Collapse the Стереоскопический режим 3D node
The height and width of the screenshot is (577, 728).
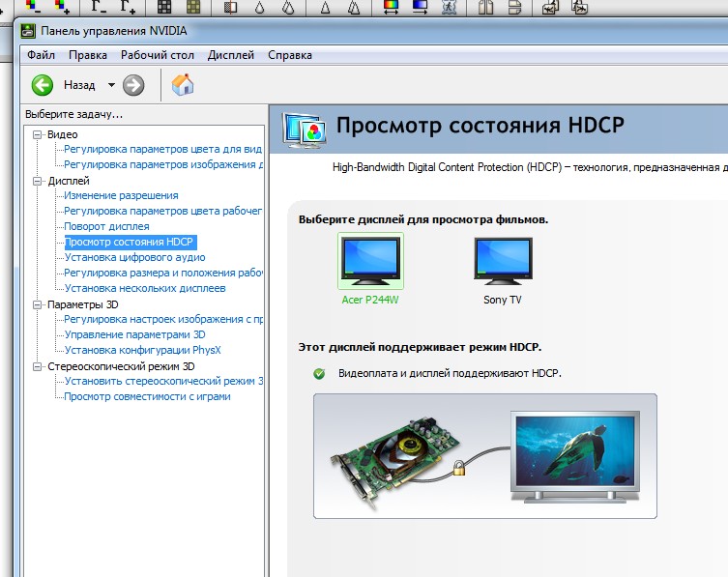tap(38, 366)
